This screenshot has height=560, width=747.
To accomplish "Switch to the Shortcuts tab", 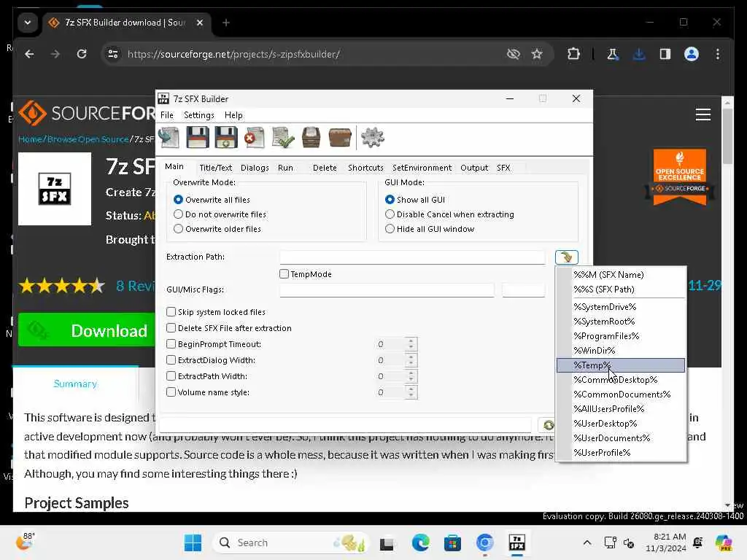I will click(365, 168).
